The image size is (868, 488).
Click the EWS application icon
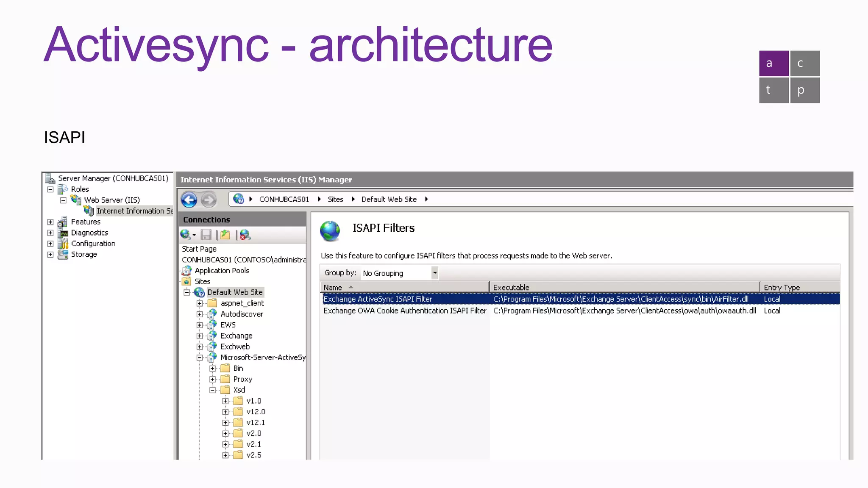coord(212,324)
